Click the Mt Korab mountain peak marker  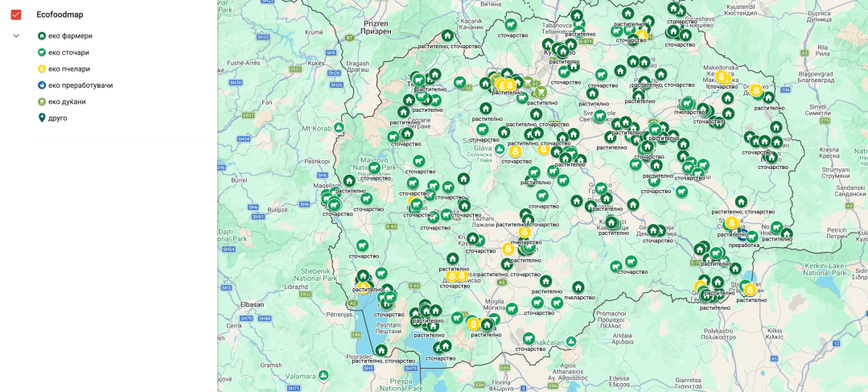[339, 127]
